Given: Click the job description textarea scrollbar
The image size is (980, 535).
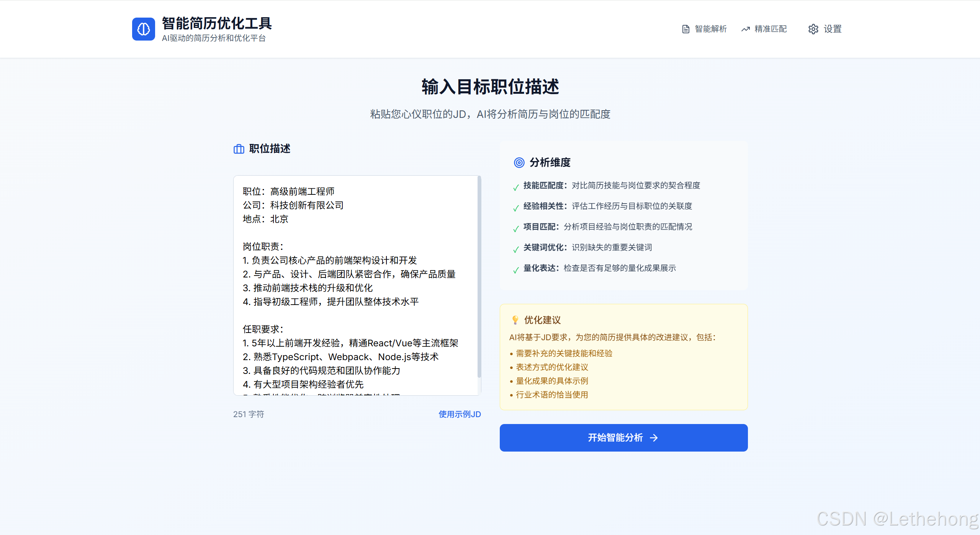Looking at the screenshot, I should (x=479, y=276).
